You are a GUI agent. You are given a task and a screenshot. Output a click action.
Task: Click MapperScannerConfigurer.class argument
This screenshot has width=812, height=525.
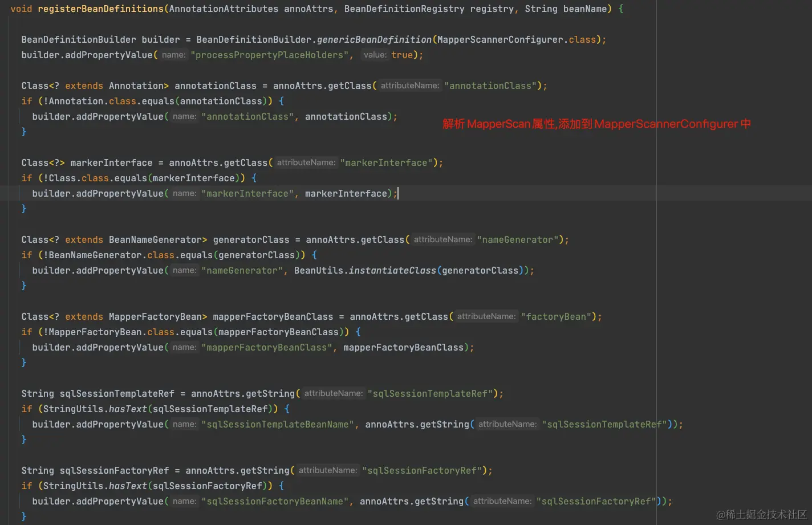click(x=517, y=39)
